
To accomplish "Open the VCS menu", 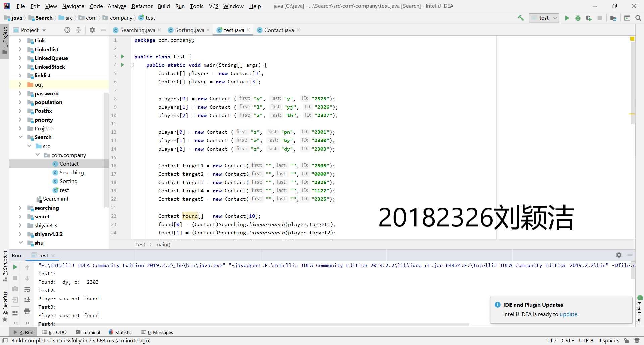I will (214, 6).
